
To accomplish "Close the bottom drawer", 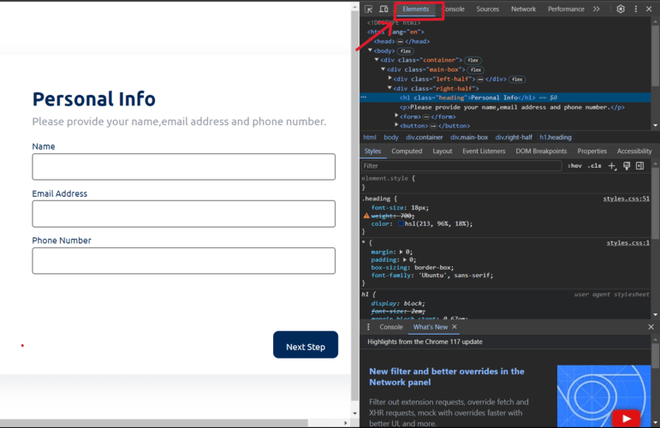I will coord(651,327).
